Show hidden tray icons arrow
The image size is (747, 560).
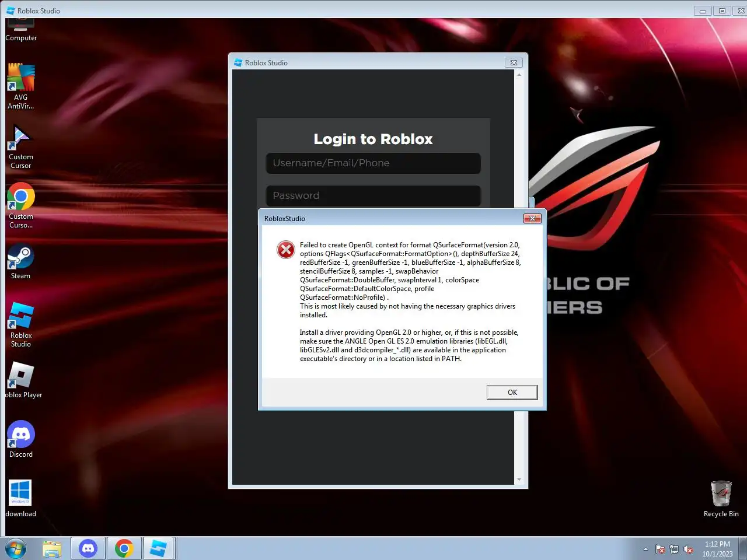(x=645, y=549)
